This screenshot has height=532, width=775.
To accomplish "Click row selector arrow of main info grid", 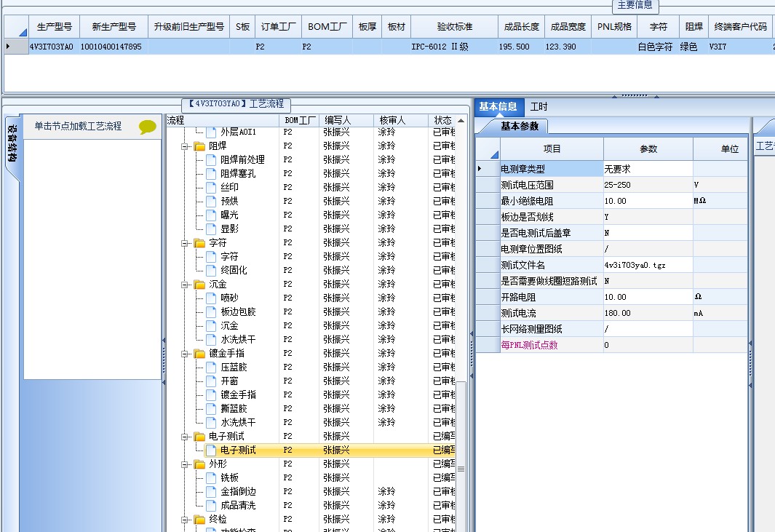I will coord(8,46).
